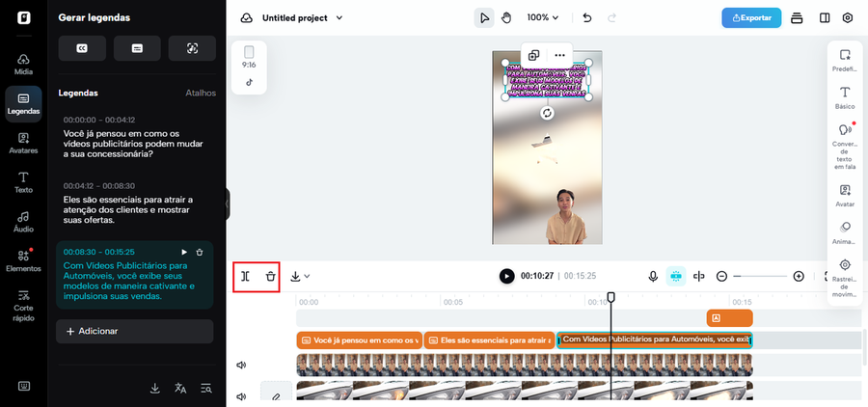Open the Corte rápido sidebar tab
Image resolution: width=868 pixels, height=407 pixels.
click(x=23, y=305)
